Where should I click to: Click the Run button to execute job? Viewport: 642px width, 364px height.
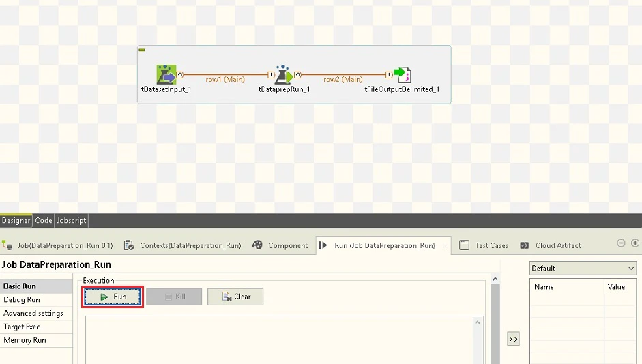tap(113, 297)
